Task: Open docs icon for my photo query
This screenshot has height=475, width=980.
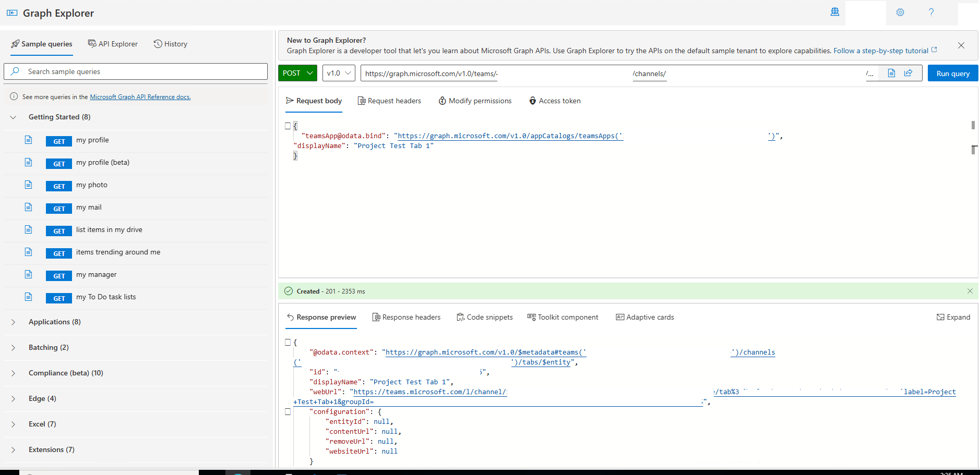Action: click(x=29, y=185)
